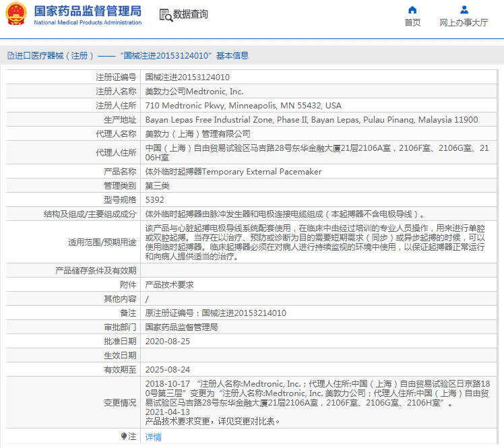The height and width of the screenshot is (448, 504).
Task: Click the 国家药品监督管理局 site title
Action: tap(88, 11)
